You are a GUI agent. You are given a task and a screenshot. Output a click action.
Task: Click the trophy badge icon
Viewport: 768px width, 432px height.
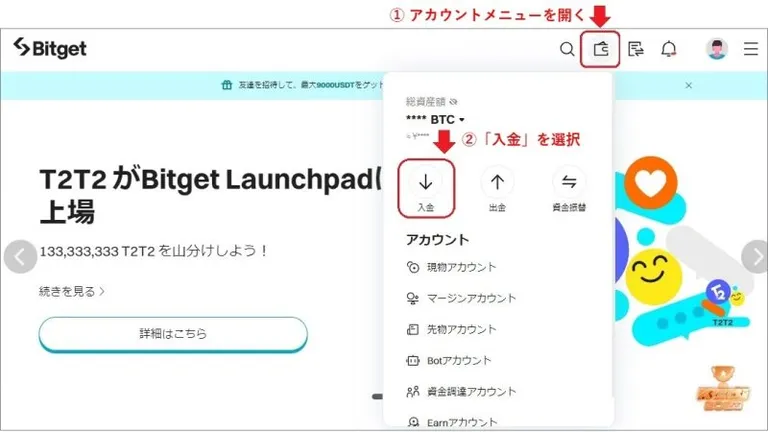click(723, 388)
